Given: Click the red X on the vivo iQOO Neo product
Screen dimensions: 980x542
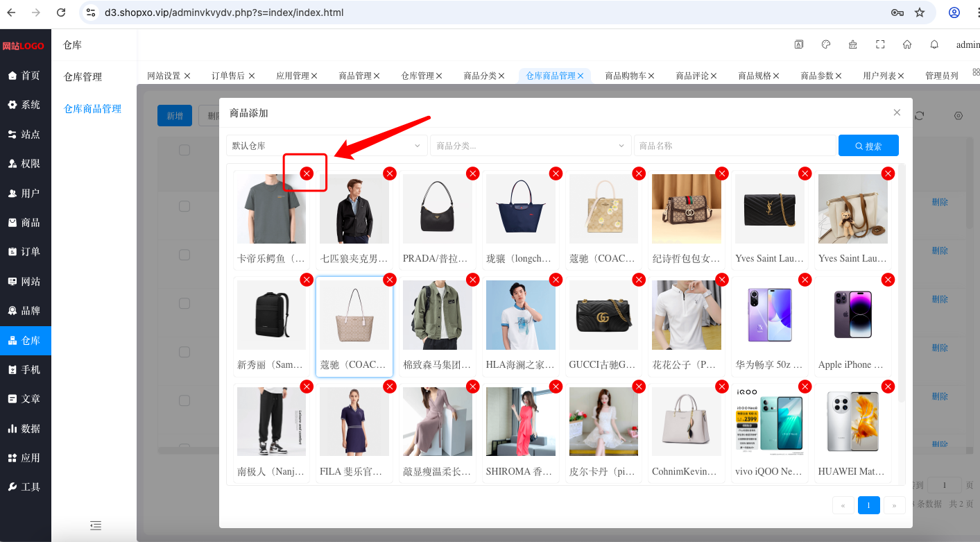Looking at the screenshot, I should pos(805,387).
